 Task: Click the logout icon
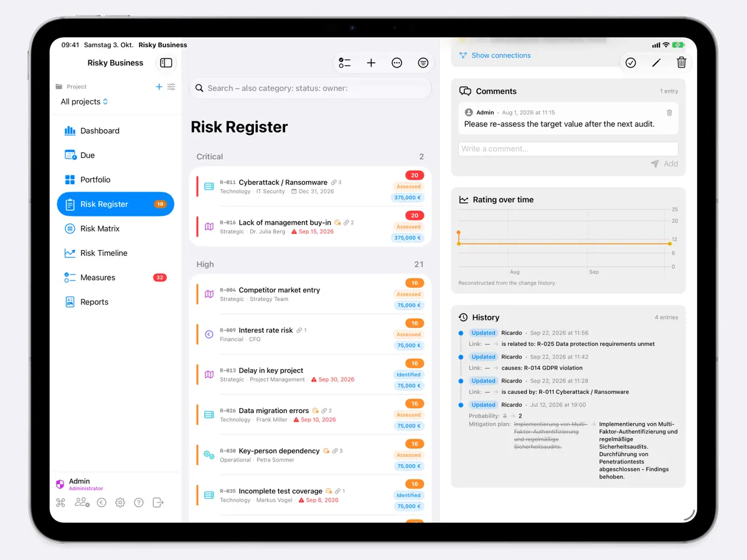point(158,503)
